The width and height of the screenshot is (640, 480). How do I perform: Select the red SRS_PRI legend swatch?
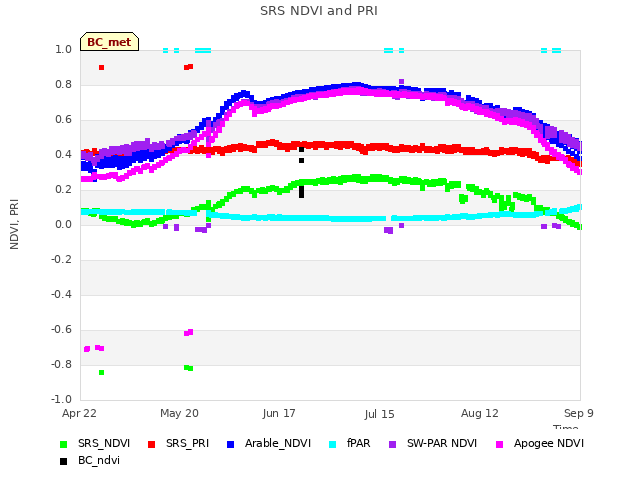[x=151, y=444]
